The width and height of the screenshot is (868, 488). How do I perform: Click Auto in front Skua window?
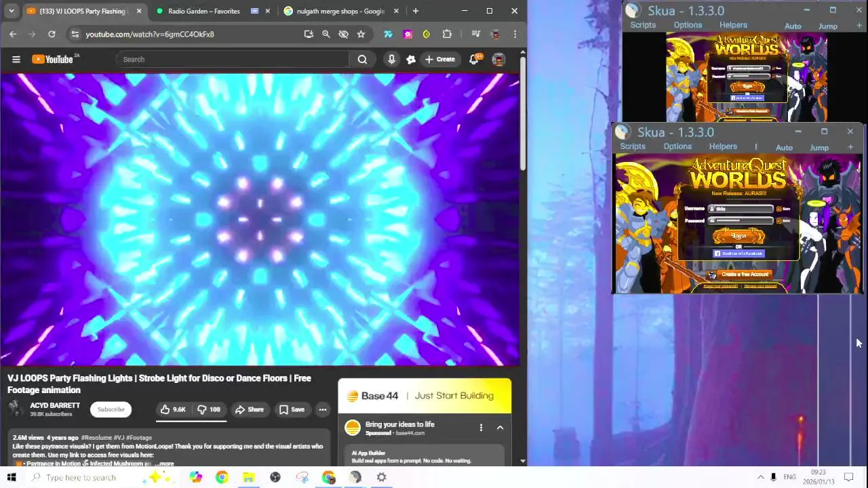point(784,147)
